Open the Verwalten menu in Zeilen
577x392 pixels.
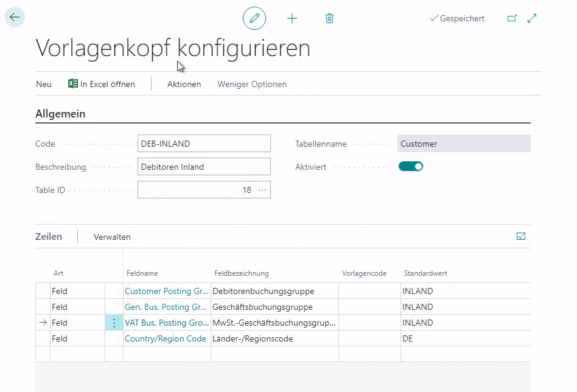[112, 237]
